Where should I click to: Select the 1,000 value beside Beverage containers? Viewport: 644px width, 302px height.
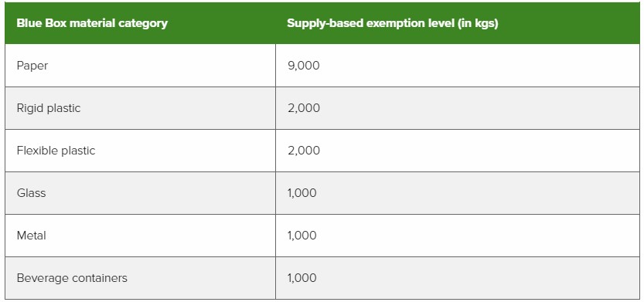(302, 278)
